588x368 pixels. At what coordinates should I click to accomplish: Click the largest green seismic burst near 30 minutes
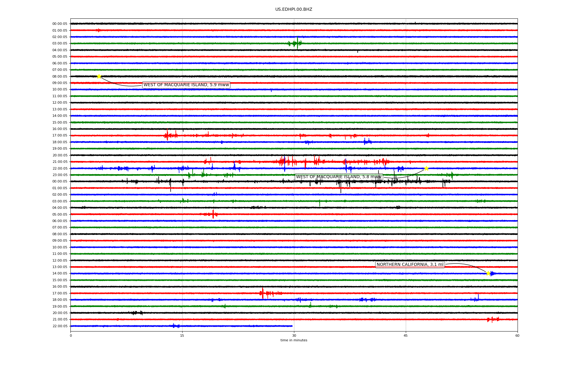click(297, 43)
